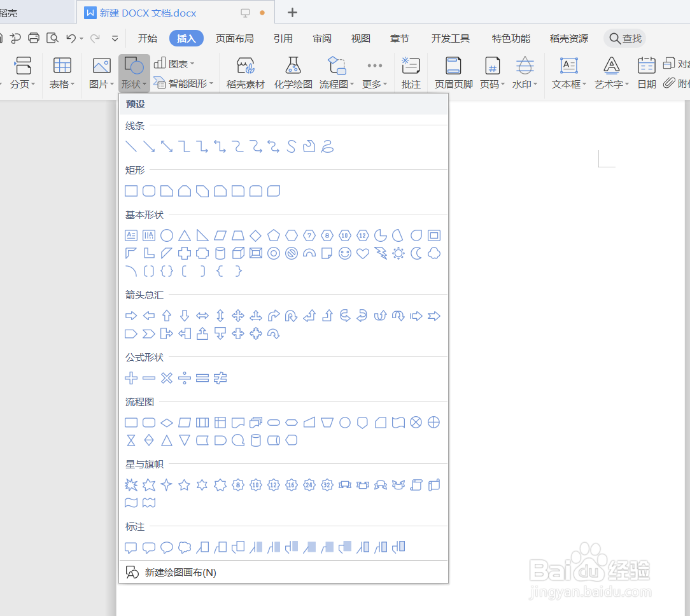
Task: Select the plus sign in 公式形状
Action: coord(131,378)
